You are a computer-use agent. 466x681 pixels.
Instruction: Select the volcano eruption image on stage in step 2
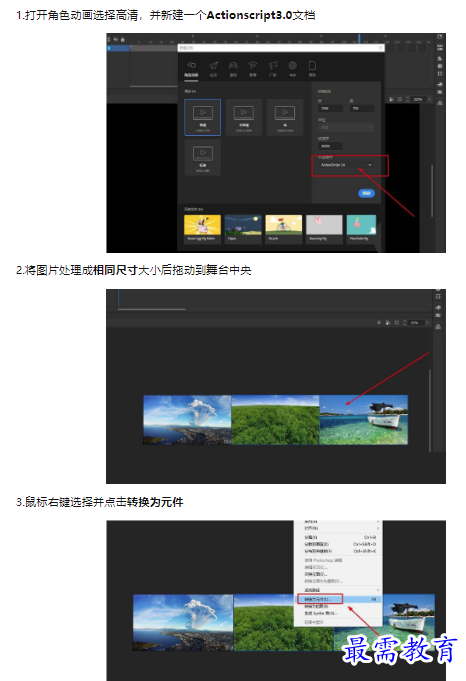click(187, 420)
